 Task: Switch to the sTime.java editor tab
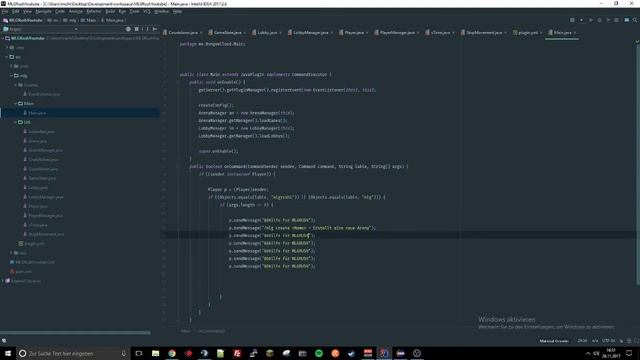coord(440,32)
